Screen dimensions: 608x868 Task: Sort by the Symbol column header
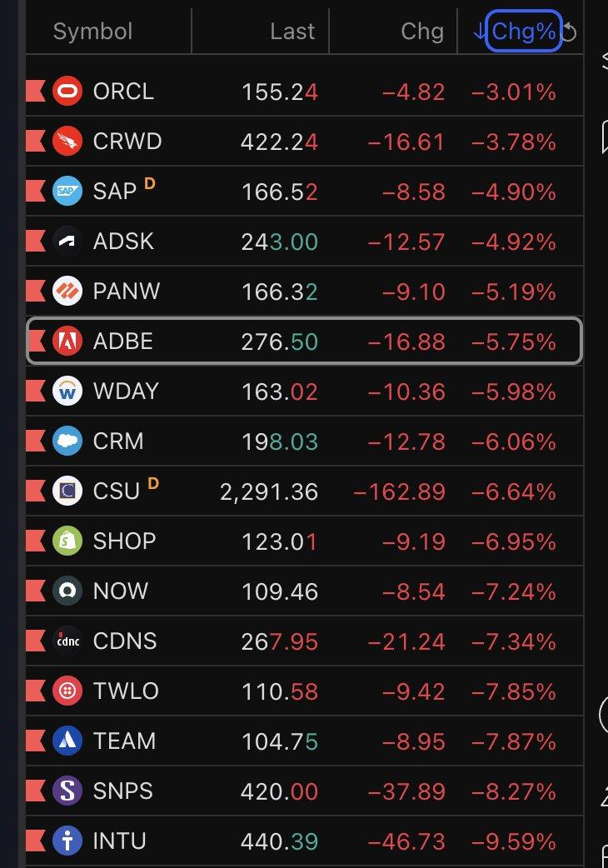[x=92, y=32]
